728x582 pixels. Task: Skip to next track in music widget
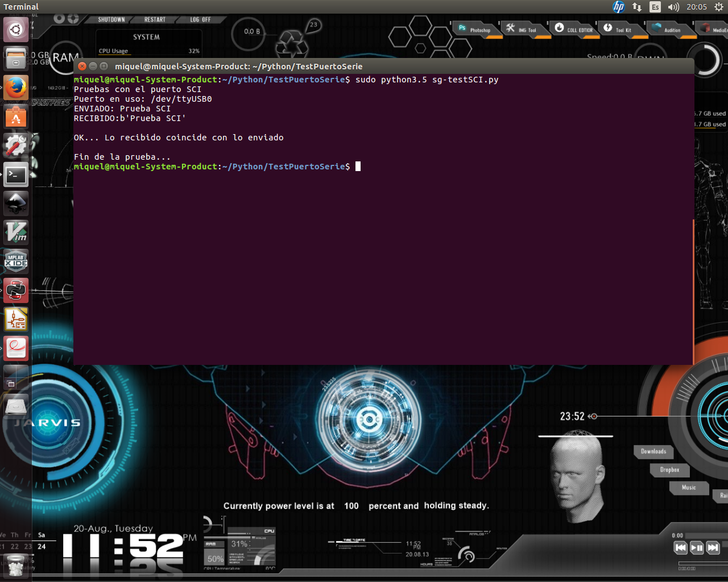713,548
